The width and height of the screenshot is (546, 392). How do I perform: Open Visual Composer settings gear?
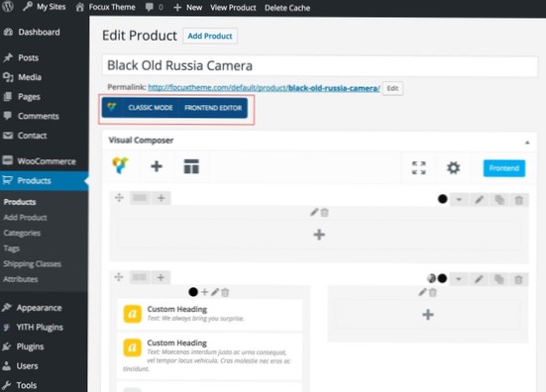pos(454,168)
